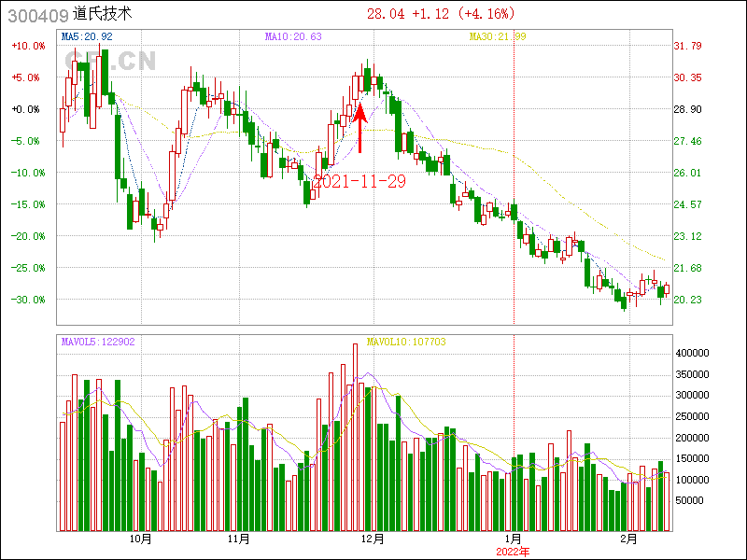
Task: Click the 10月 label on time axis
Action: click(x=140, y=539)
